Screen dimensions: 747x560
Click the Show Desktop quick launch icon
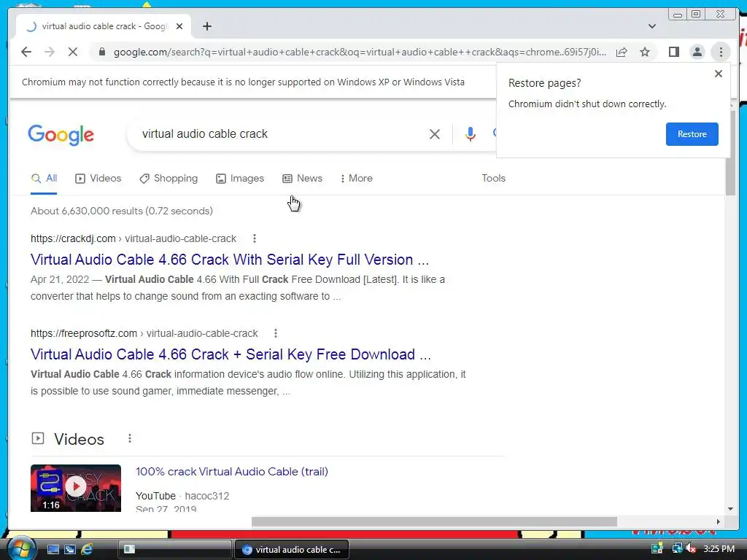click(x=53, y=550)
